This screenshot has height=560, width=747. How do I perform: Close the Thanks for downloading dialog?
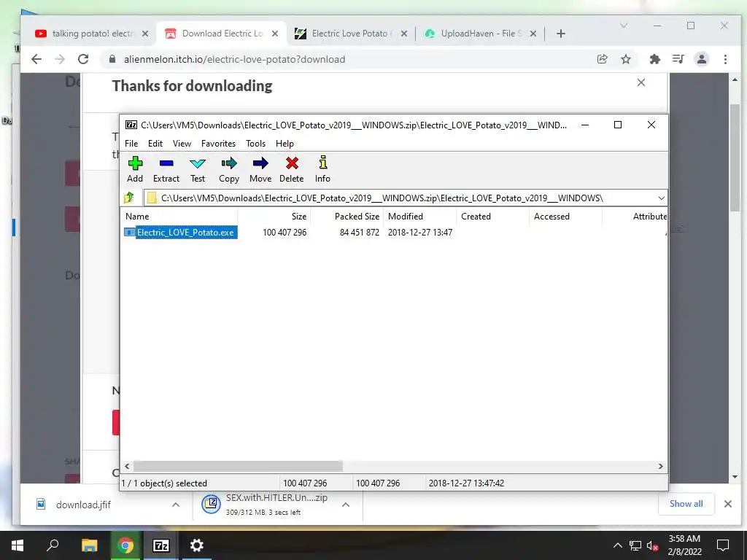(x=641, y=82)
